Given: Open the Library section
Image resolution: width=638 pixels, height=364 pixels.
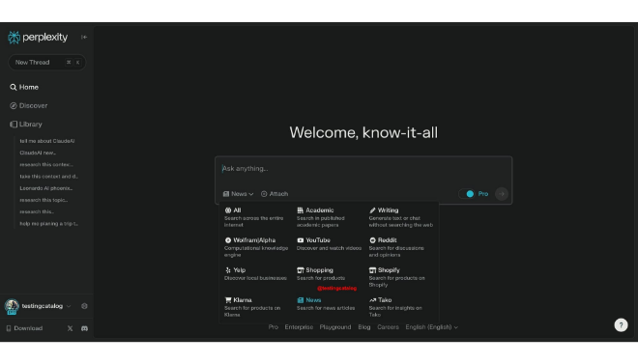Looking at the screenshot, I should tap(26, 125).
